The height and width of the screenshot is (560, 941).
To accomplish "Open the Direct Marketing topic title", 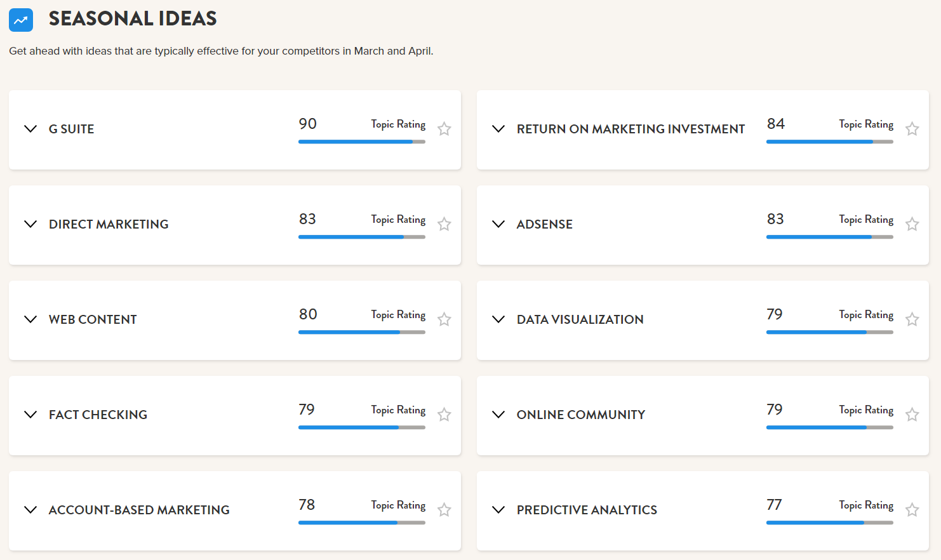I will [x=109, y=224].
